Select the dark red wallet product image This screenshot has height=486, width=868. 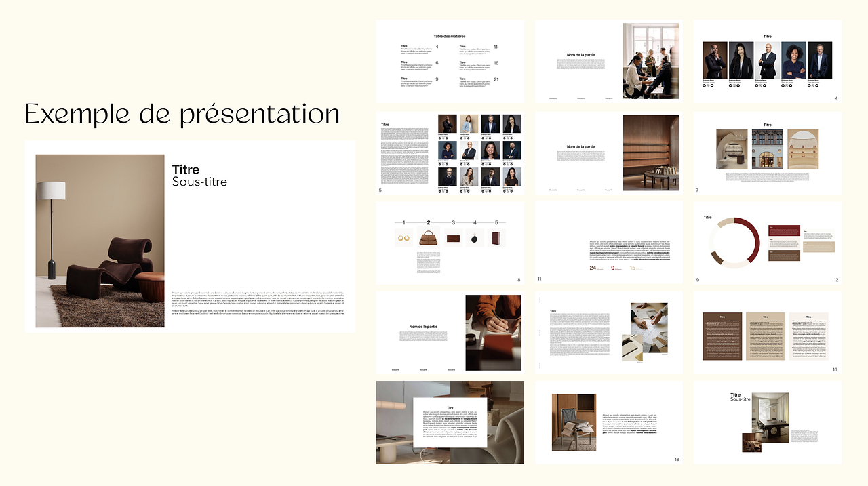[x=454, y=238]
